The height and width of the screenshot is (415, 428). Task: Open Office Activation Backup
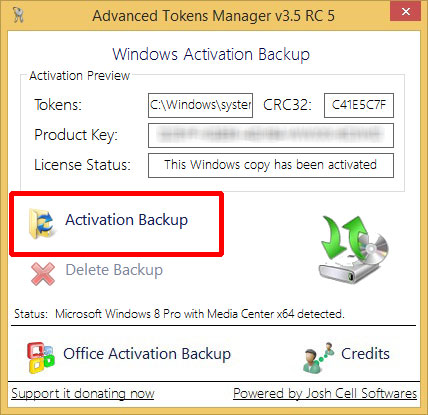(147, 354)
